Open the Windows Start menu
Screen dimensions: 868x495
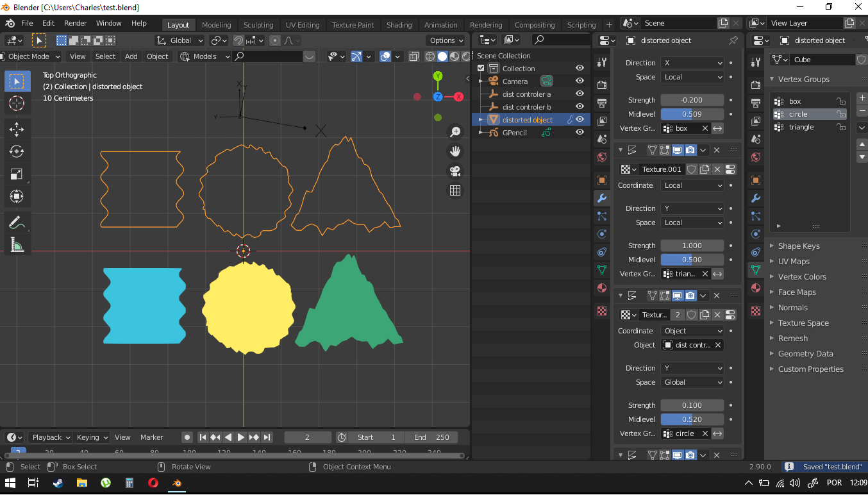pyautogui.click(x=11, y=483)
